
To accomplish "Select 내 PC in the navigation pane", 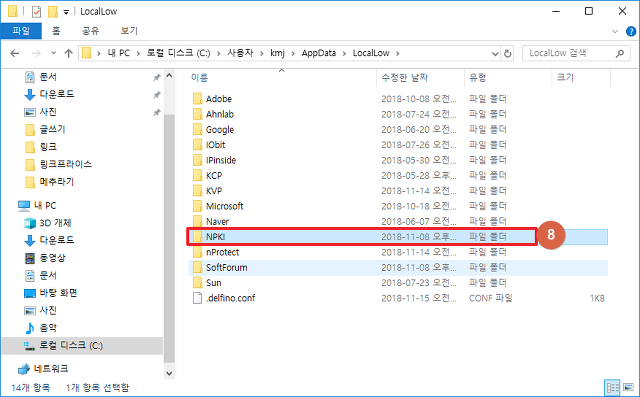I will pyautogui.click(x=37, y=205).
